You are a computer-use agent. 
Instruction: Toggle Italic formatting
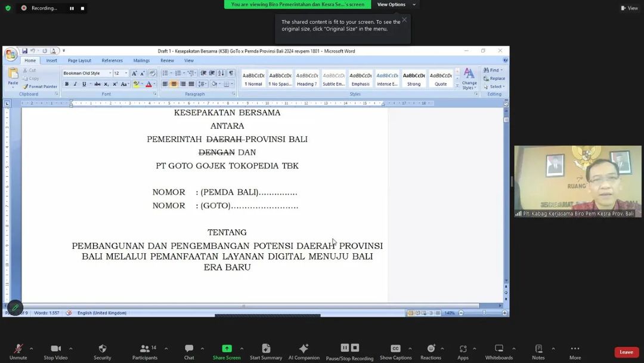coord(75,84)
